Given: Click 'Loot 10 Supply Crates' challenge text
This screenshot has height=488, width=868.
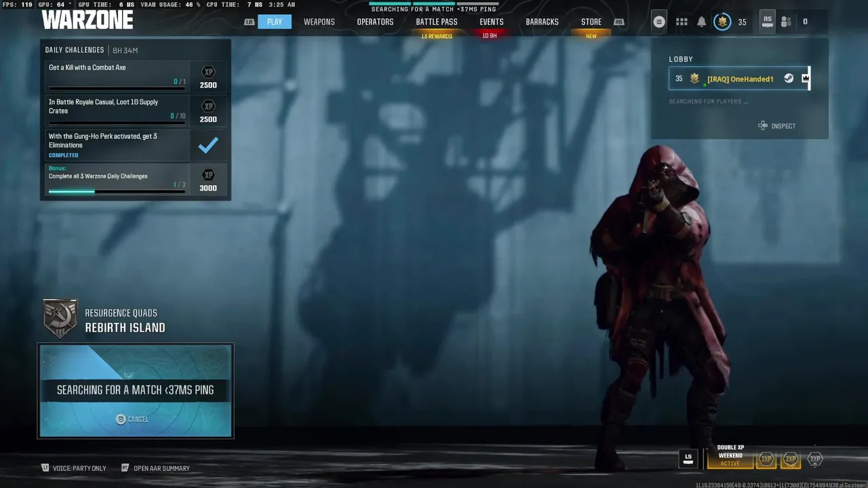Looking at the screenshot, I should coord(103,106).
